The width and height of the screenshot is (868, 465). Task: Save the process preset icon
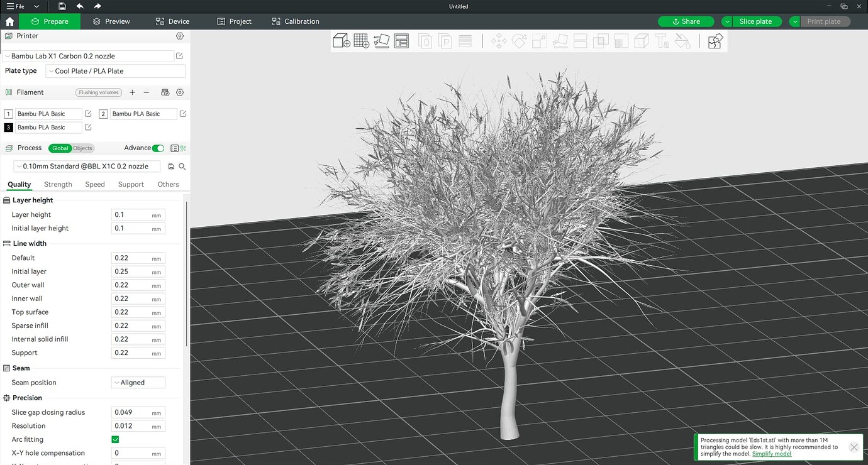(x=171, y=167)
